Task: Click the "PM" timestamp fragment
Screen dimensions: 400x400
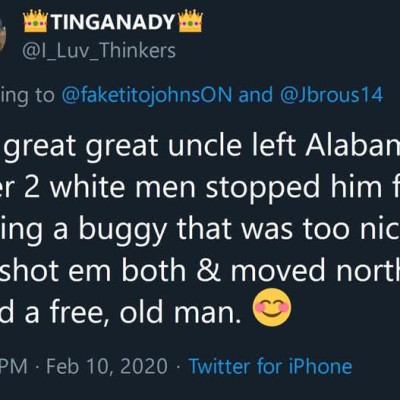Action: pyautogui.click(x=14, y=366)
